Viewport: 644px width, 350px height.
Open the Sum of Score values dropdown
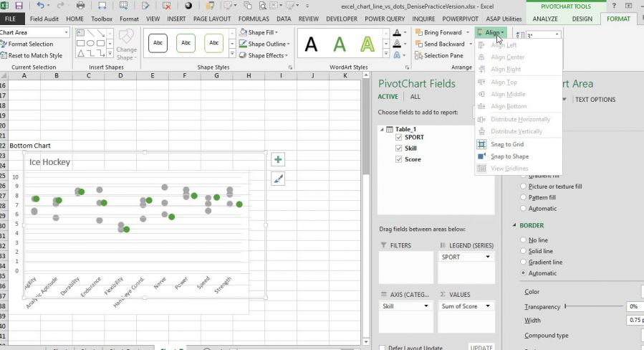488,306
